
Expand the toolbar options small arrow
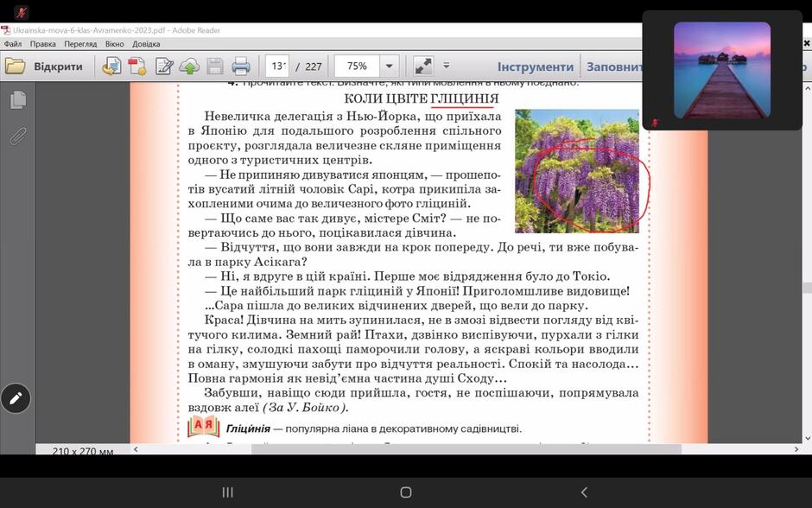pyautogui.click(x=446, y=66)
